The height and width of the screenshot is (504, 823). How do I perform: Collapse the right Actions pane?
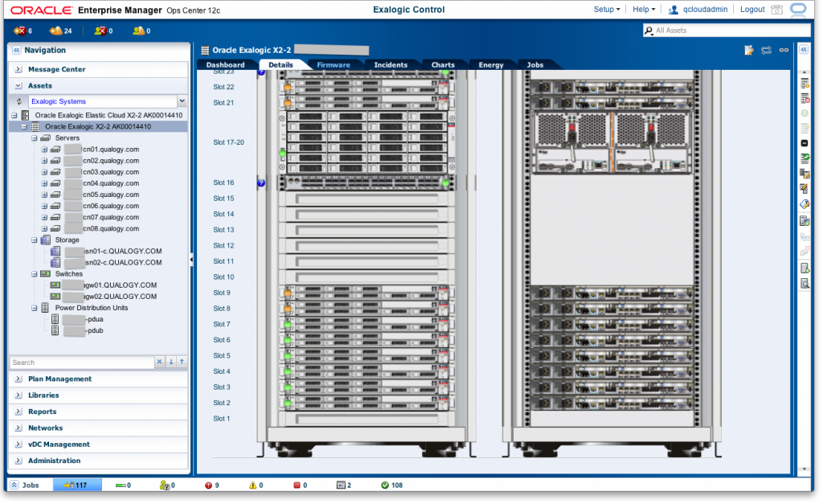[804, 49]
